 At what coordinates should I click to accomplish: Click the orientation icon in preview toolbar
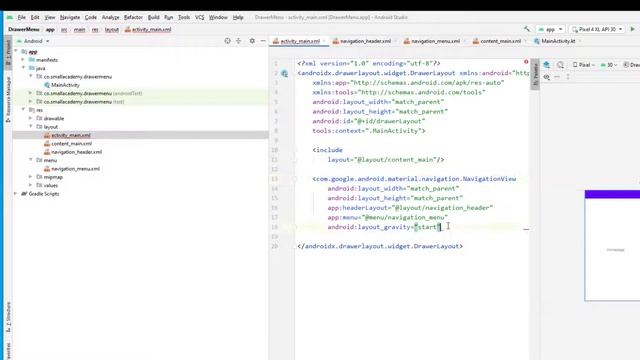coord(560,65)
